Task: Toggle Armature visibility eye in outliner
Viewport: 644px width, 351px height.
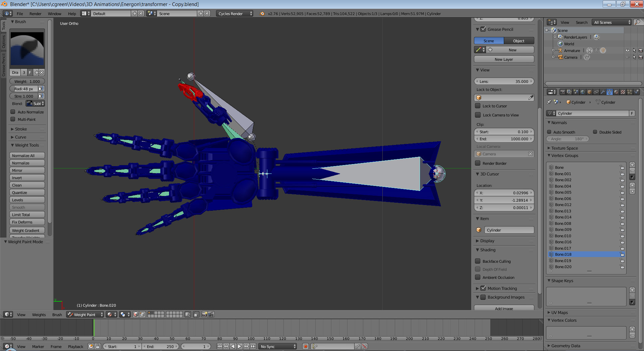Action: point(627,50)
